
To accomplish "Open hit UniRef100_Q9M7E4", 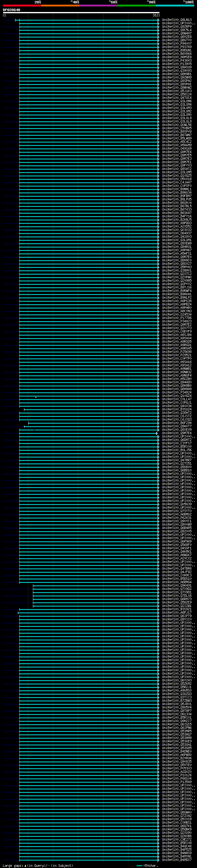I will (176, 433).
